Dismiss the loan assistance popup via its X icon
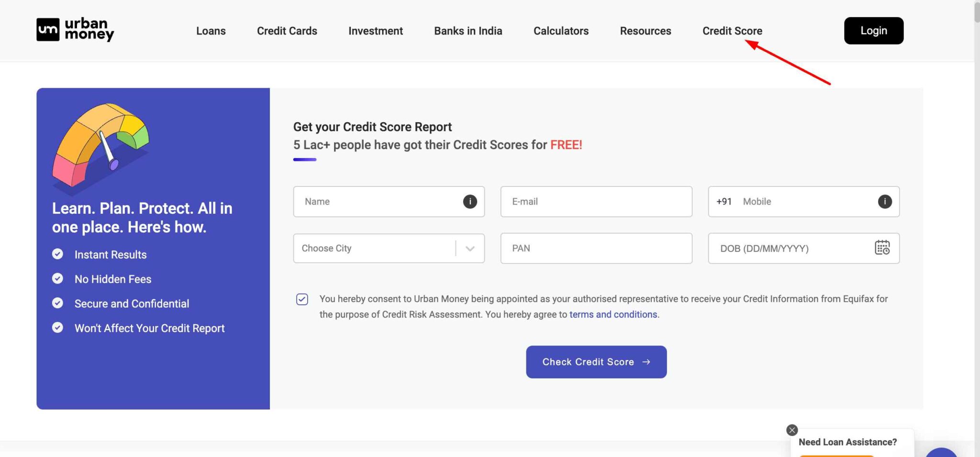Image resolution: width=980 pixels, height=457 pixels. click(792, 430)
